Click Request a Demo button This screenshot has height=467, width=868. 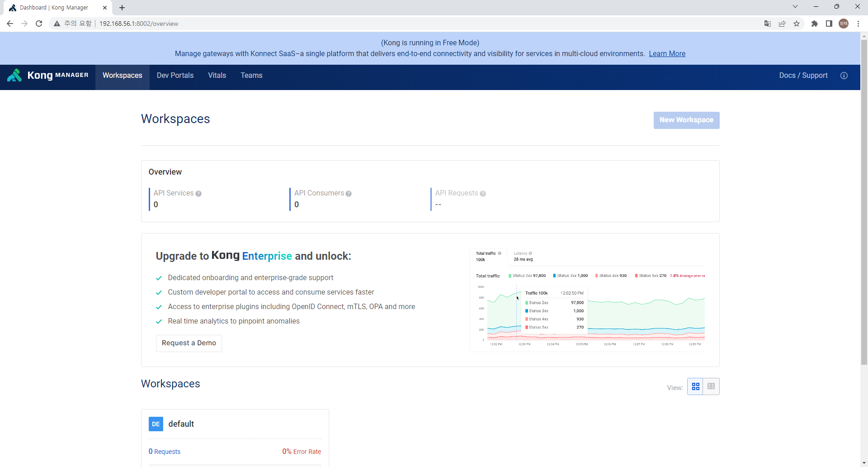click(189, 343)
